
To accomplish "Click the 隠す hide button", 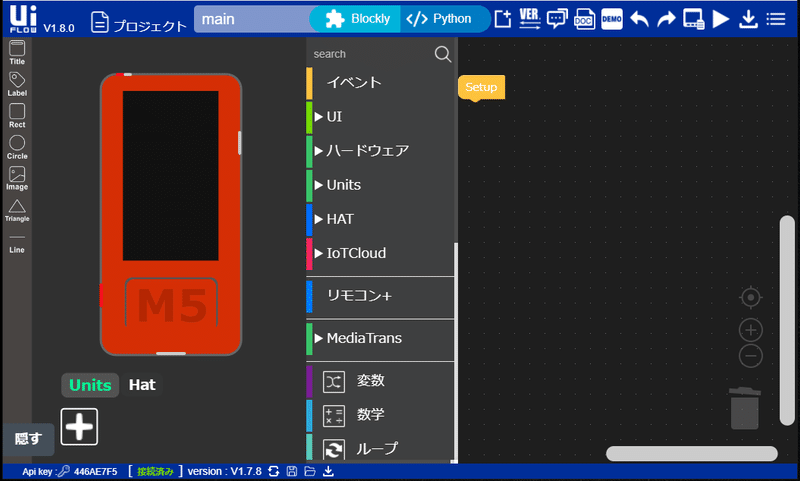I will coord(28,439).
